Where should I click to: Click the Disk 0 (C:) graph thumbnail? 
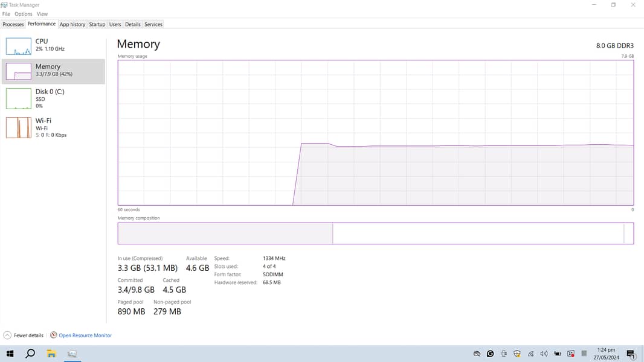(18, 98)
